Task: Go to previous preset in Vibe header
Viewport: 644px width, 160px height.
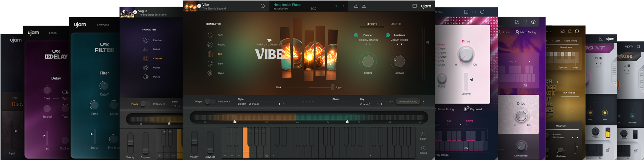Action: [x=336, y=6]
